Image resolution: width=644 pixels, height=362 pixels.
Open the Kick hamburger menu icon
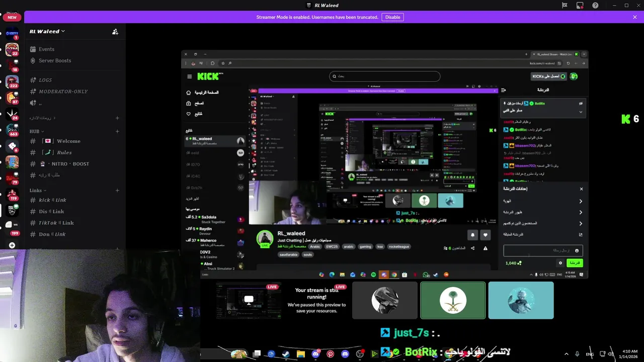190,76
